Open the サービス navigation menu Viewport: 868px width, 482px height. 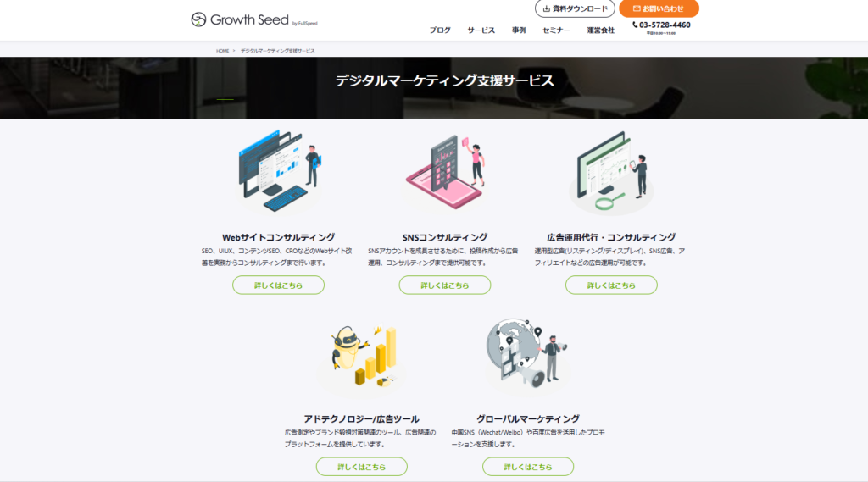click(x=481, y=30)
